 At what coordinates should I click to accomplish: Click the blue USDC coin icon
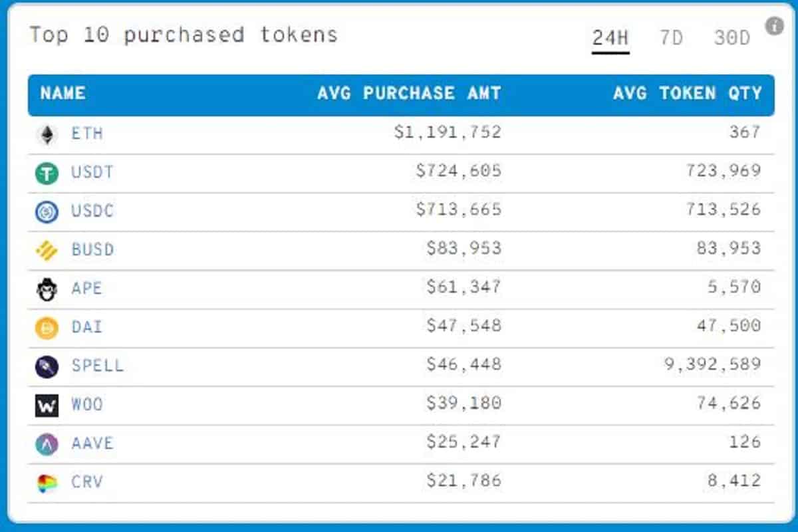click(47, 212)
